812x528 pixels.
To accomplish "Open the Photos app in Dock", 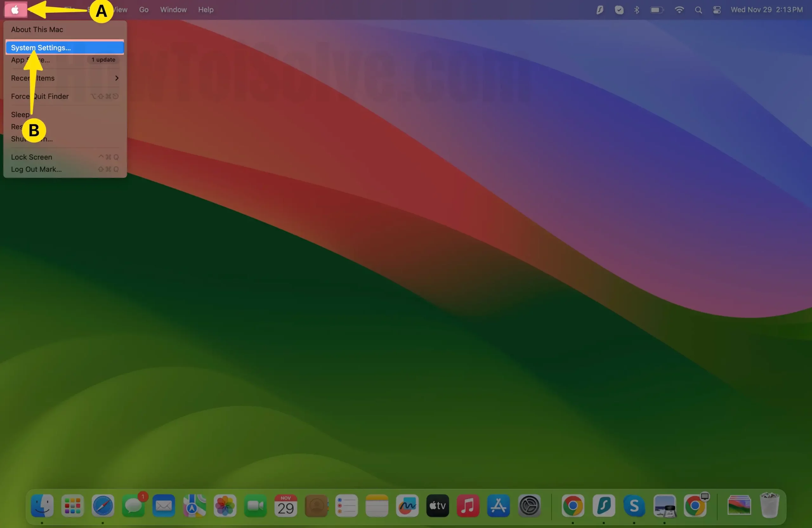I will pyautogui.click(x=225, y=505).
